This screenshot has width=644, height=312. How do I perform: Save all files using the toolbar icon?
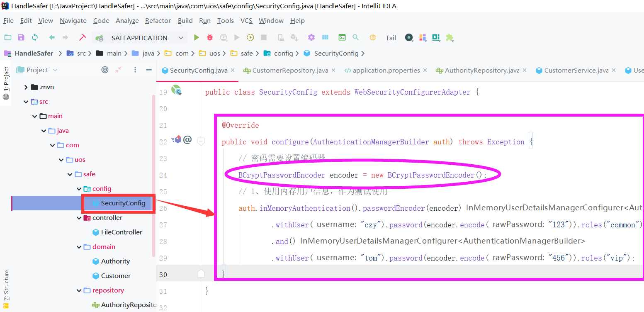(21, 37)
